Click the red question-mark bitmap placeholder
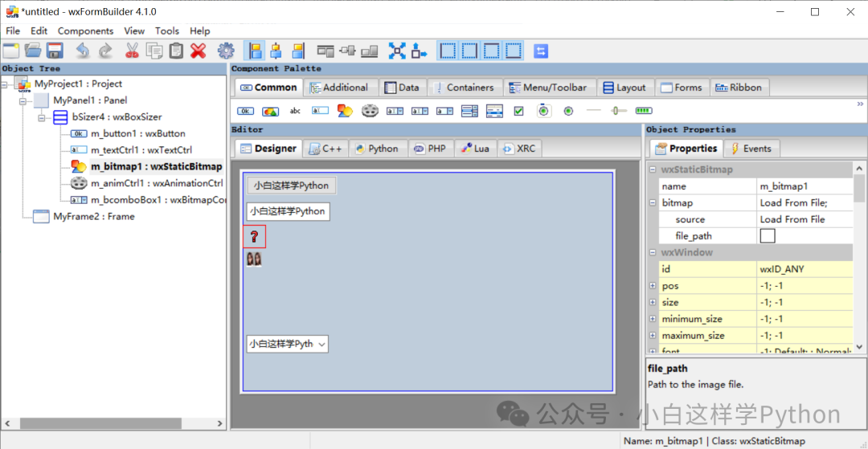This screenshot has width=868, height=449. click(254, 237)
